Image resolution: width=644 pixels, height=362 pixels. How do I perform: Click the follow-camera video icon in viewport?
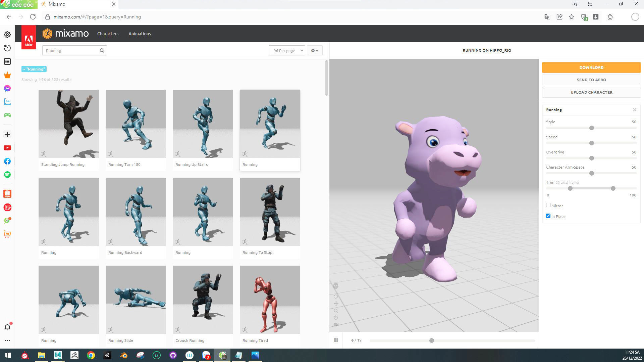(x=336, y=325)
